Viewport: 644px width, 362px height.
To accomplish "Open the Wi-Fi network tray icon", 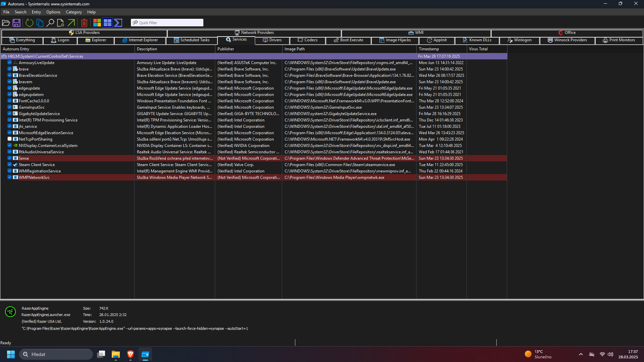I will pos(602,354).
